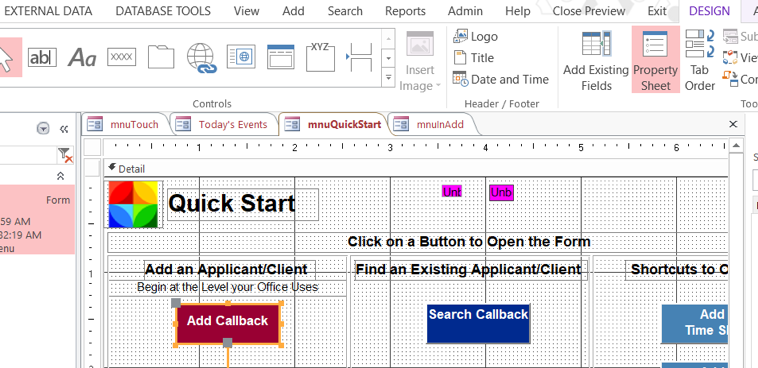The height and width of the screenshot is (368, 758).
Task: Open the Reports menu
Action: 405,11
